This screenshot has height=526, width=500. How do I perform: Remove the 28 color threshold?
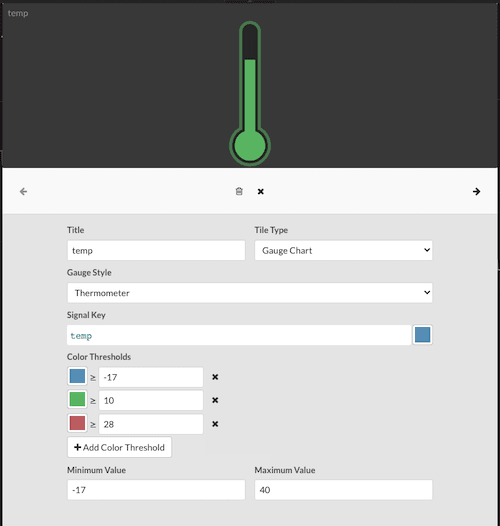[215, 424]
